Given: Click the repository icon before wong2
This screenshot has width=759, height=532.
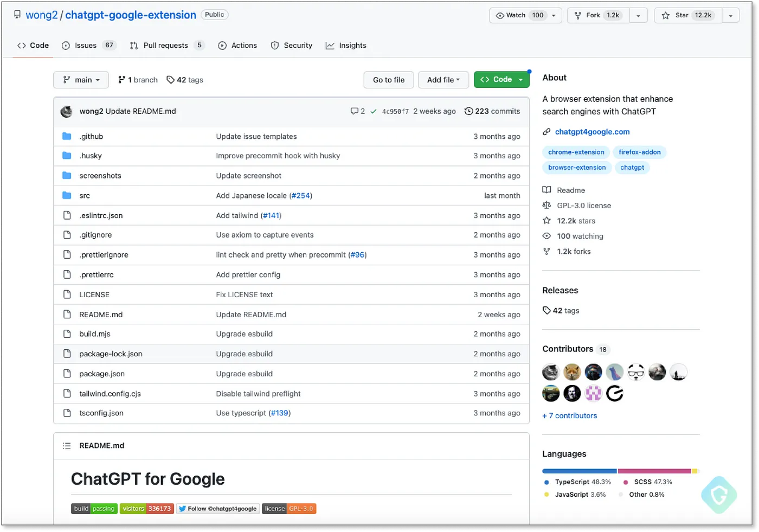Looking at the screenshot, I should click(x=17, y=15).
